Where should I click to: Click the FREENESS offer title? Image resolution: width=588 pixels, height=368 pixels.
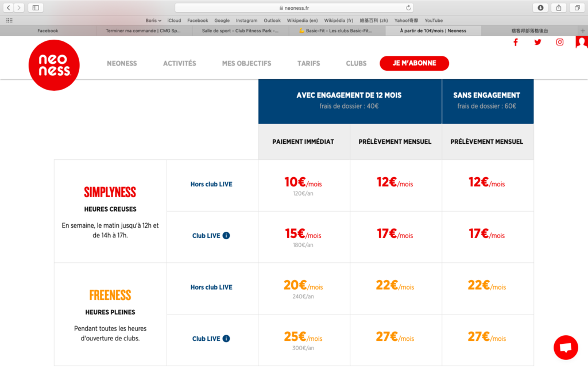[x=110, y=295]
